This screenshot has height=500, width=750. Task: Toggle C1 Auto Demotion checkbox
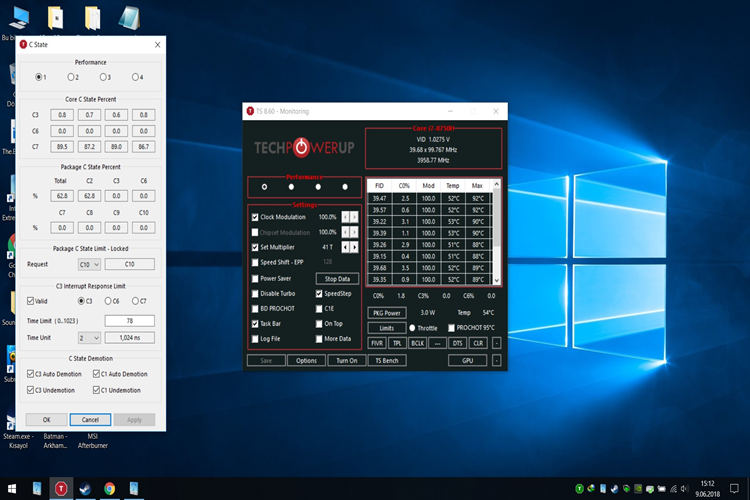point(97,374)
